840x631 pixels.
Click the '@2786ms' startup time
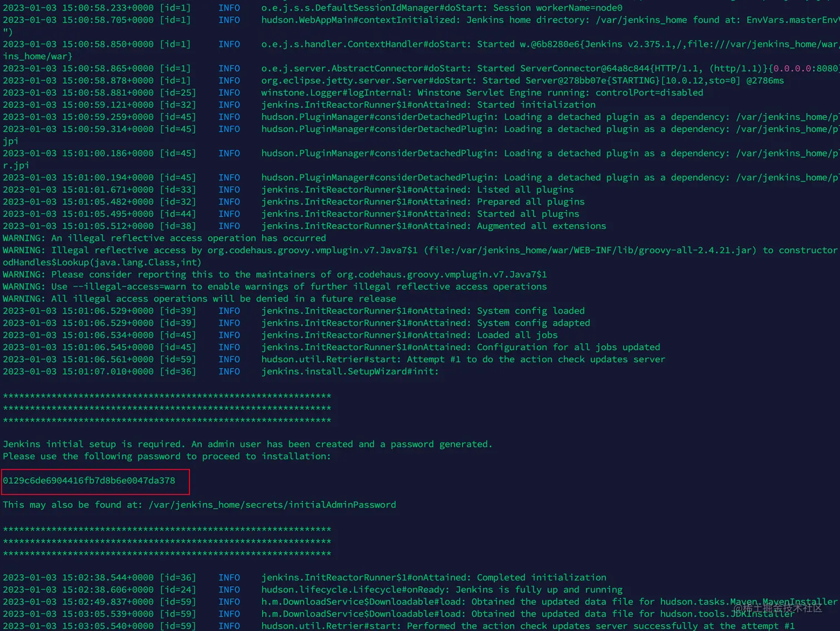pos(765,81)
